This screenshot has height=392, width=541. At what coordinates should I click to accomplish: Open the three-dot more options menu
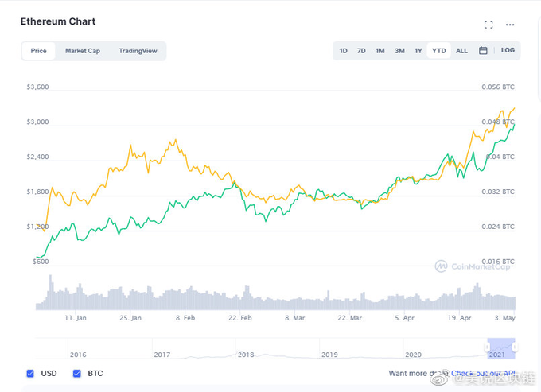(x=510, y=25)
